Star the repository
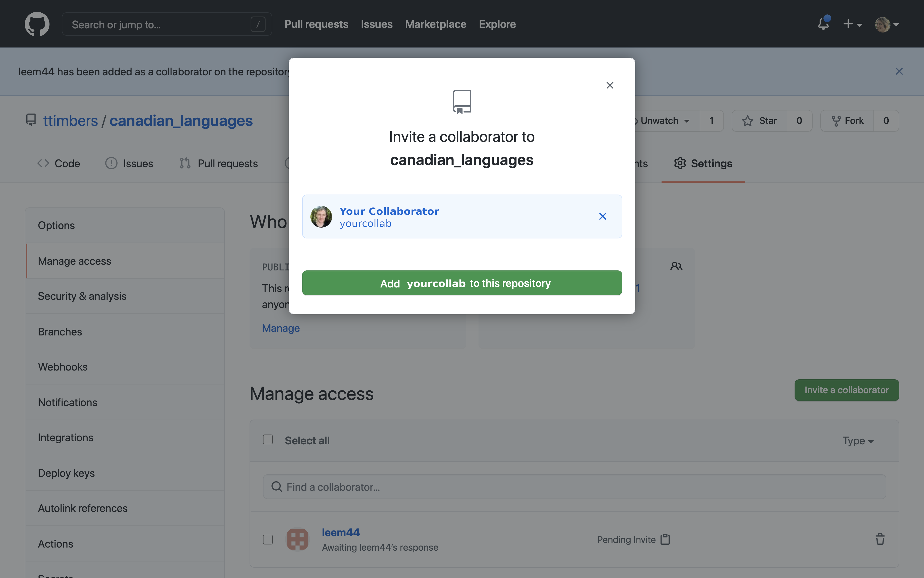This screenshot has width=924, height=578. pyautogui.click(x=760, y=121)
